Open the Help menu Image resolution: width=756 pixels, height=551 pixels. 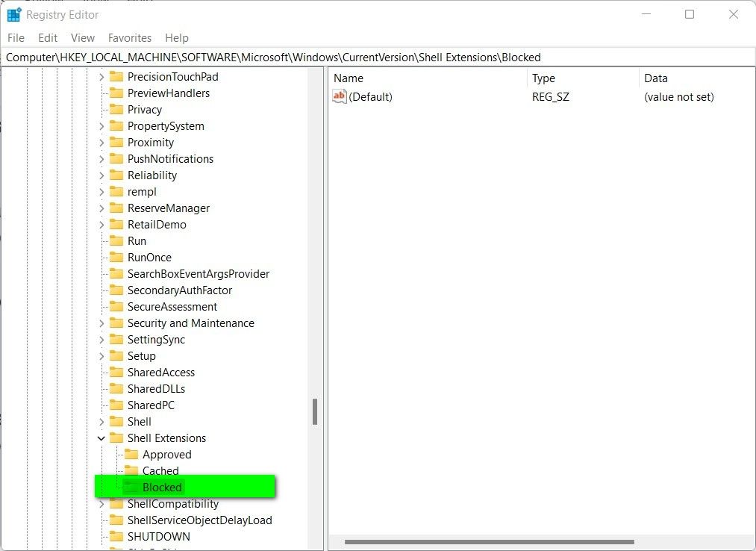[x=176, y=37]
